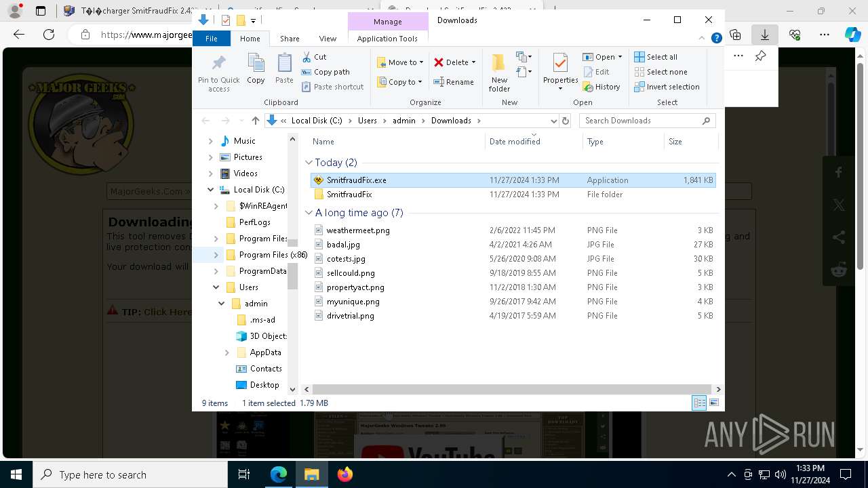Collapse the A long time ago group
This screenshot has height=488, width=868.
(309, 213)
